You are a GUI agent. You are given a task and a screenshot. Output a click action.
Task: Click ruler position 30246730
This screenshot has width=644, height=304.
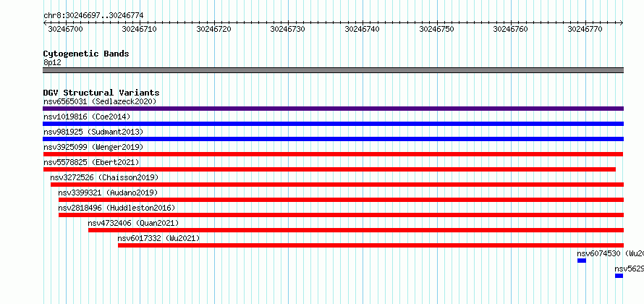288,29
